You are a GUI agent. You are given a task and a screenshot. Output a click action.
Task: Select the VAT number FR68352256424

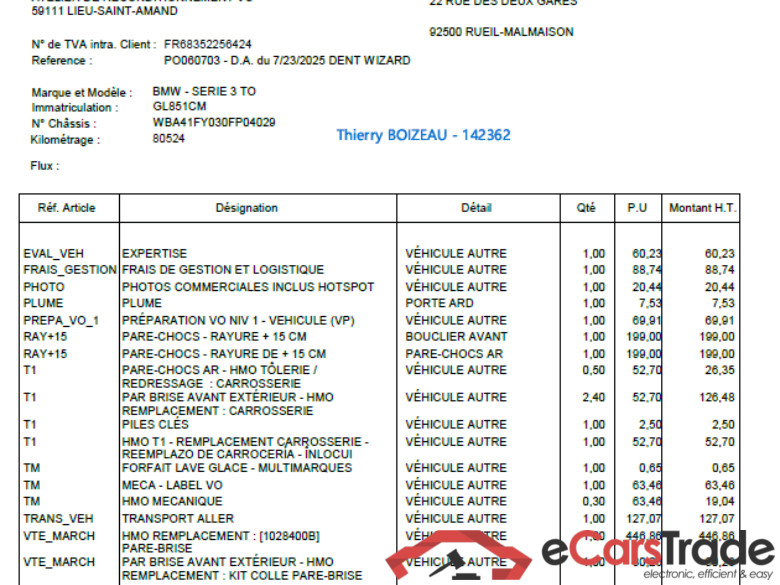(x=207, y=44)
